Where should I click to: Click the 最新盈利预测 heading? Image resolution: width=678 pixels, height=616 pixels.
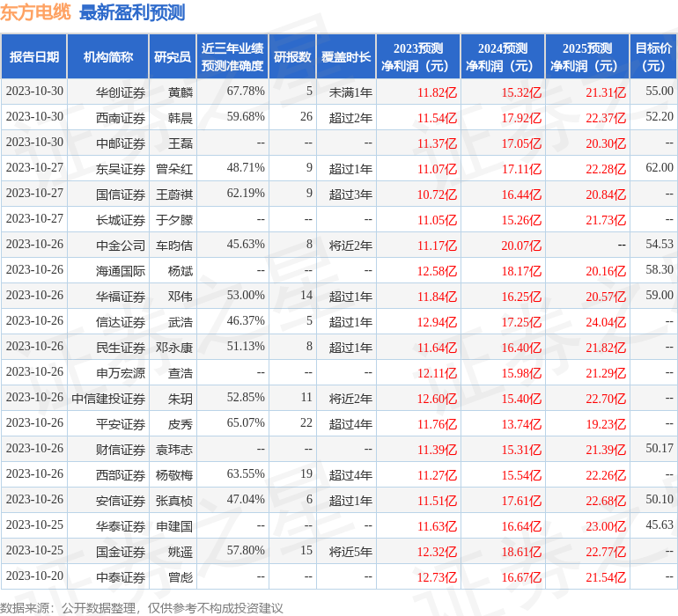coord(132,12)
